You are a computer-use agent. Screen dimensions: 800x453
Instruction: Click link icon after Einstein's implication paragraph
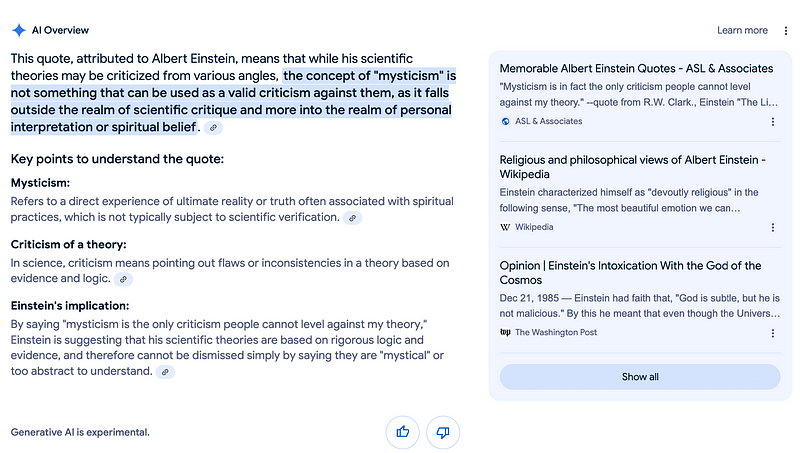coord(165,372)
